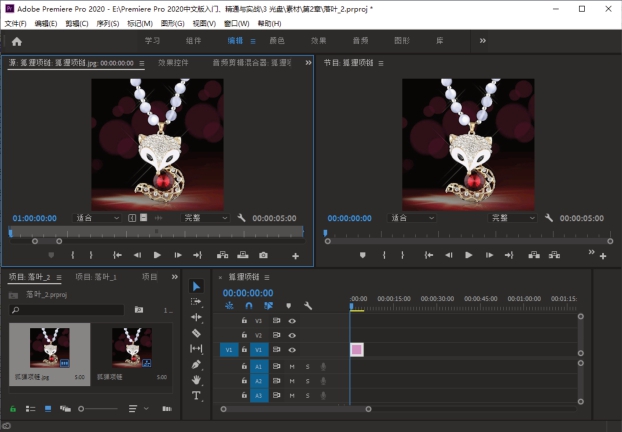Open button editor plus in Source monitor

(x=296, y=256)
